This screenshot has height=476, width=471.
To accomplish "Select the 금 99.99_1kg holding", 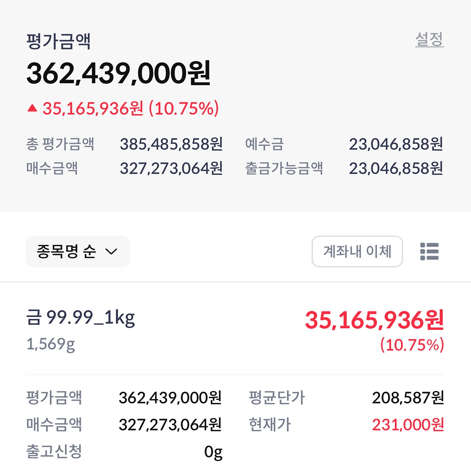I will click(81, 317).
